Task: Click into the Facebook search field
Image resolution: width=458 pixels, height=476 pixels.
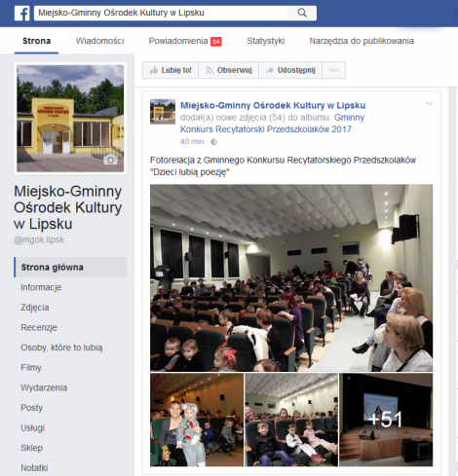Action: 161,13
